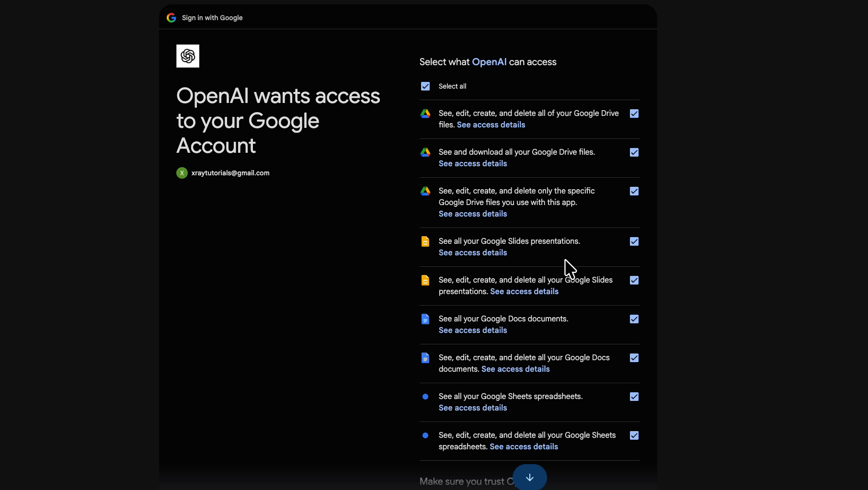Click the 'Select all' label text
This screenshot has width=868, height=490.
point(452,86)
